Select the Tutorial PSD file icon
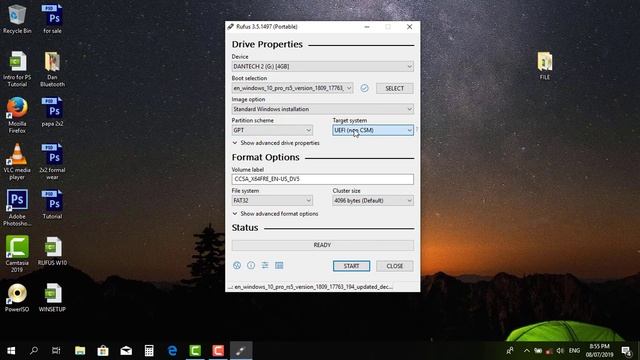640x360 pixels. [53, 204]
